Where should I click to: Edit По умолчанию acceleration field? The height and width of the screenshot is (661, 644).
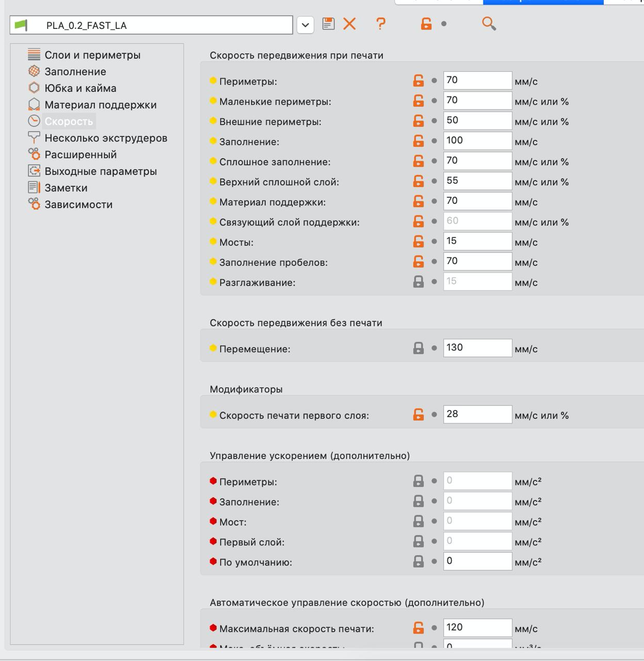click(477, 562)
